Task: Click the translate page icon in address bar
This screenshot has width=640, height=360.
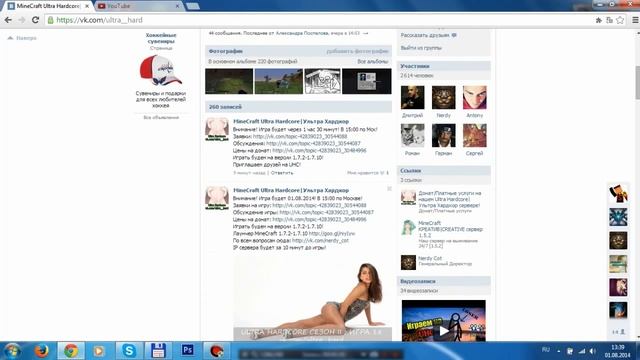Action: pos(609,20)
